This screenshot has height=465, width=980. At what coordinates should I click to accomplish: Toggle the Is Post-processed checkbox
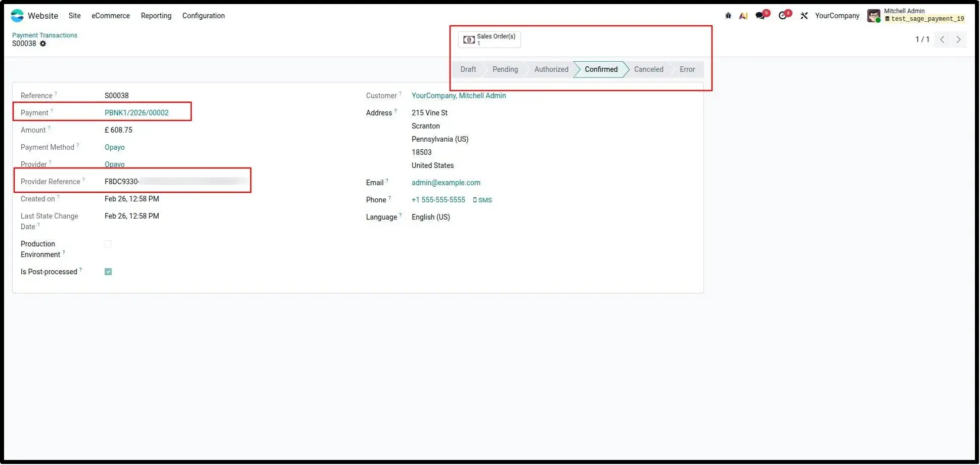tap(108, 272)
